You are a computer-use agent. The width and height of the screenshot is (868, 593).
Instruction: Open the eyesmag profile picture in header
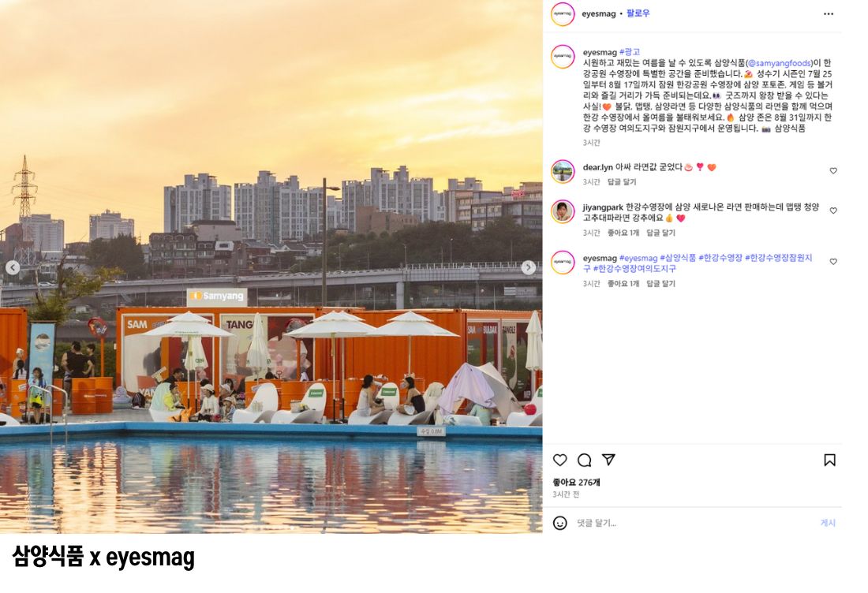coord(563,14)
